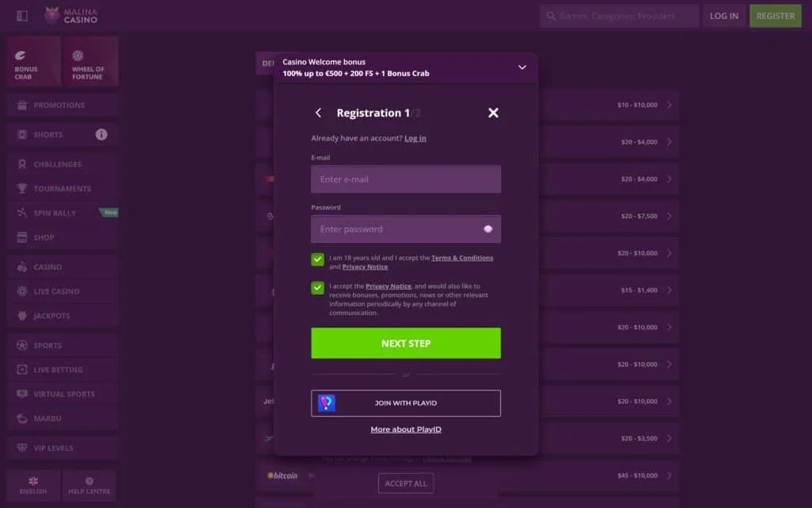Click the search magnifier icon

tap(550, 16)
